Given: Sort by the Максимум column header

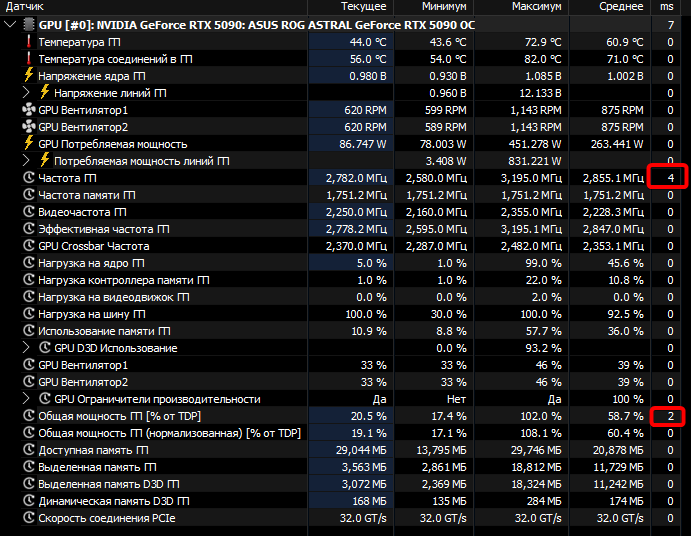Looking at the screenshot, I should 521,7.
